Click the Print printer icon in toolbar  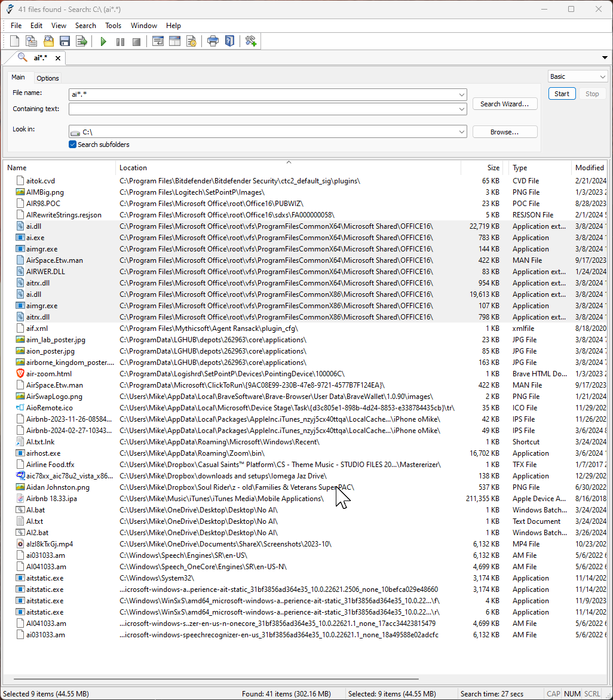213,41
